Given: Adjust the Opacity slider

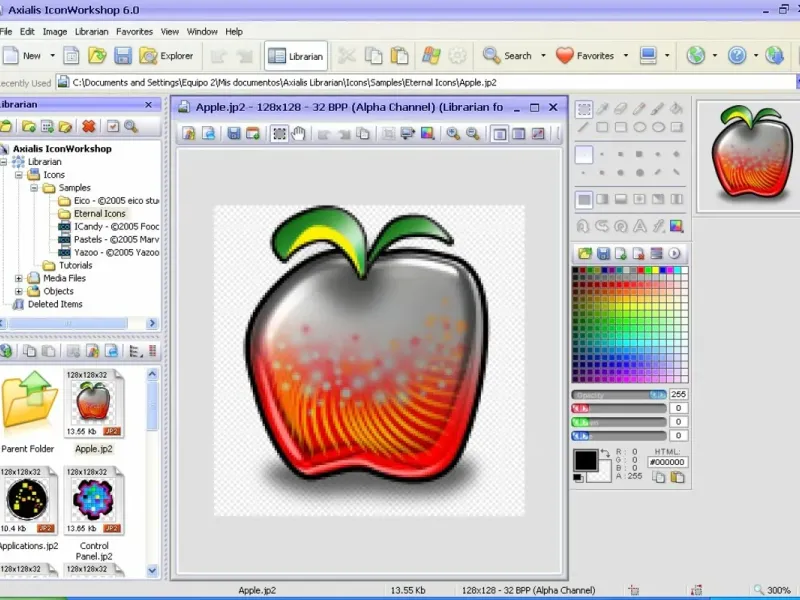Looking at the screenshot, I should click(619, 395).
